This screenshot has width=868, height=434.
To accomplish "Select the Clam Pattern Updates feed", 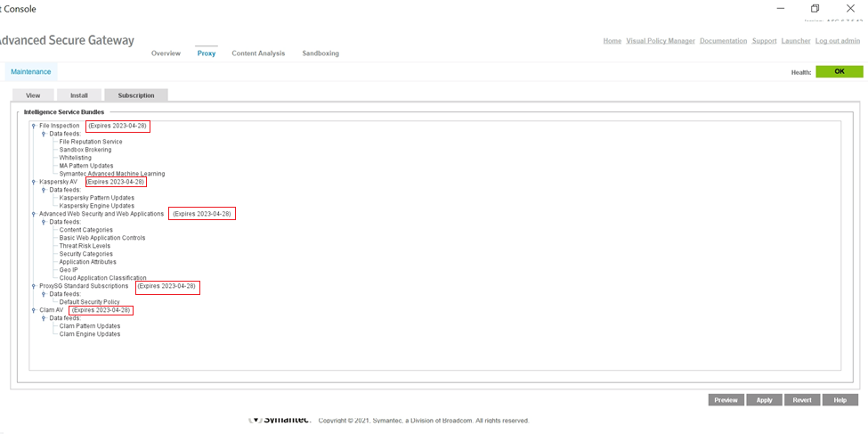I will coord(90,326).
